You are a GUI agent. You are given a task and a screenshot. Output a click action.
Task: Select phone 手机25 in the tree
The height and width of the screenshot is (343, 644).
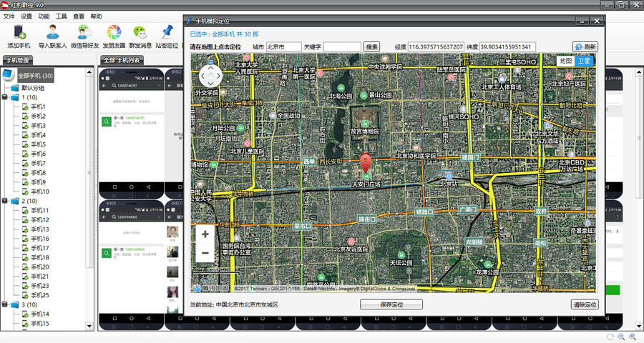coord(40,295)
